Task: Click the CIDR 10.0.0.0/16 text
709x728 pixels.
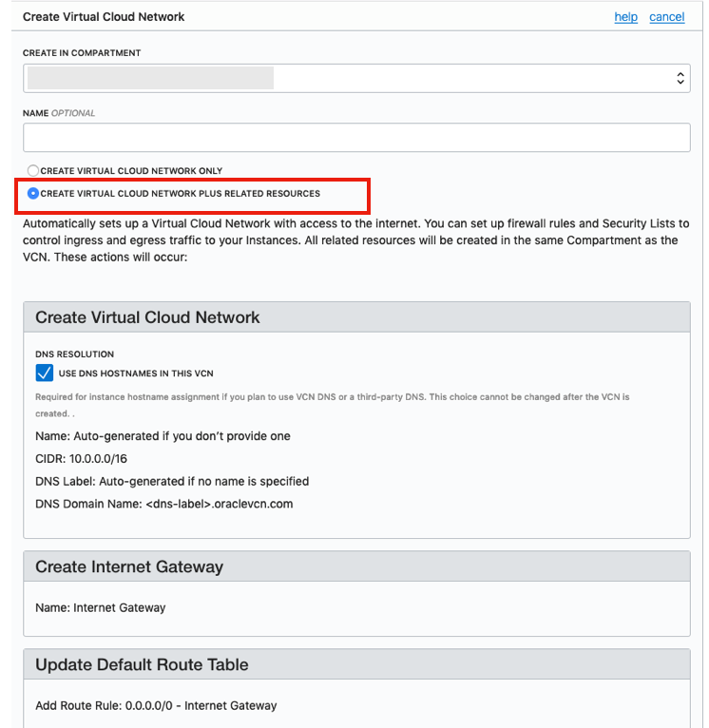Action: click(x=84, y=459)
